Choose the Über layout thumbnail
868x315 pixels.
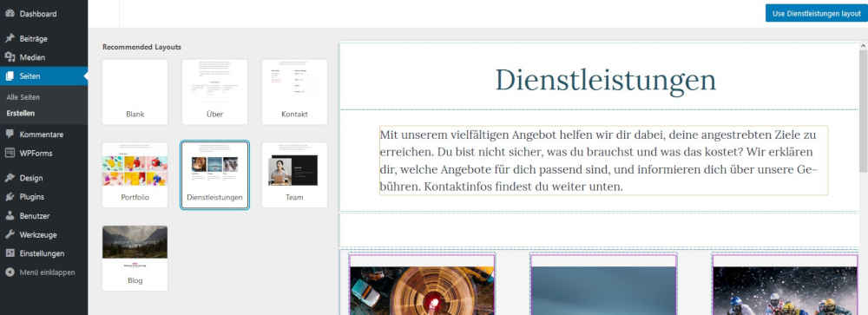(x=214, y=92)
